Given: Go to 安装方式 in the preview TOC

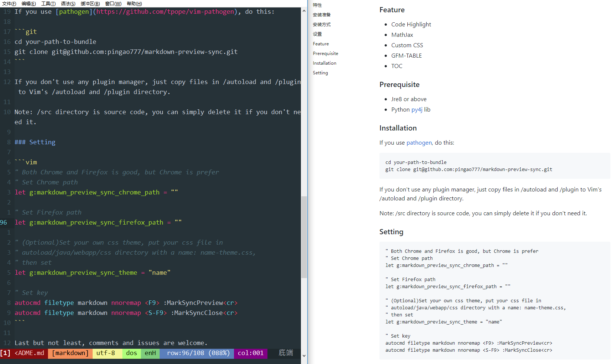Looking at the screenshot, I should click(x=322, y=25).
